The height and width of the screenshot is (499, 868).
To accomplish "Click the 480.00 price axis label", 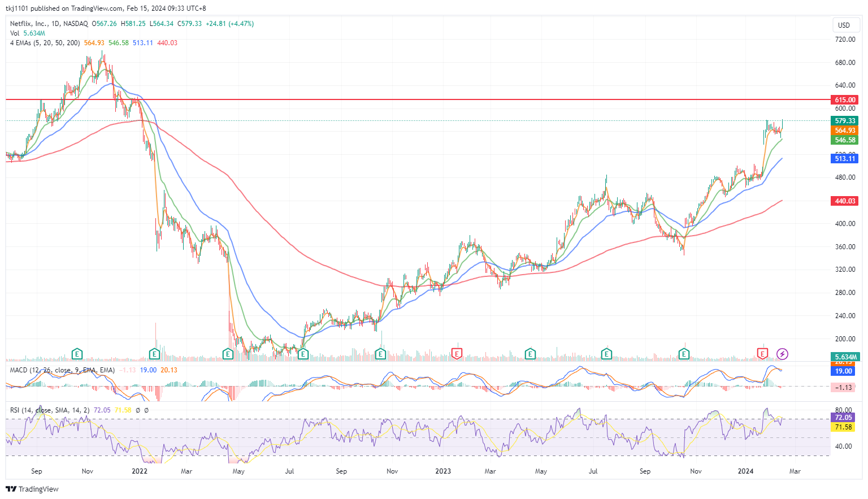I will coord(845,177).
